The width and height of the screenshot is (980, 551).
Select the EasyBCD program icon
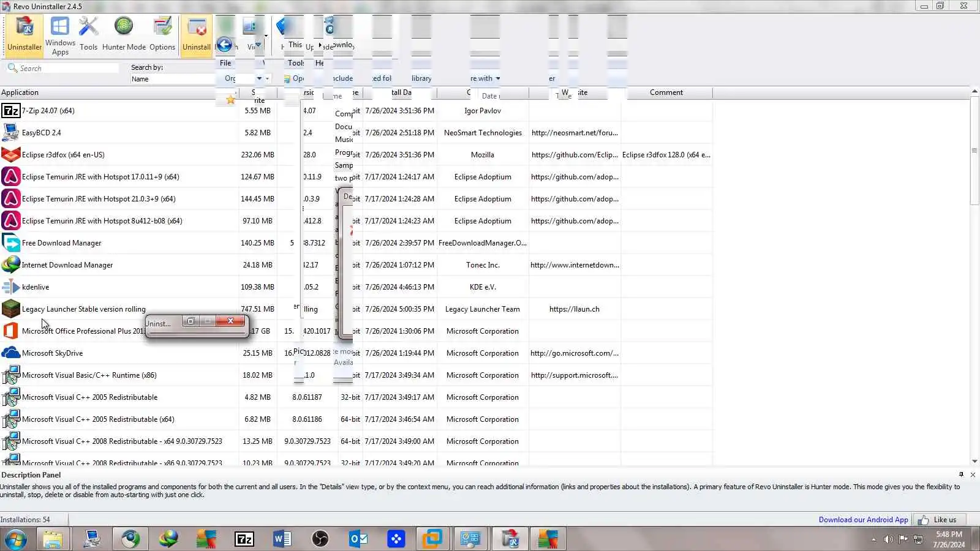(11, 133)
